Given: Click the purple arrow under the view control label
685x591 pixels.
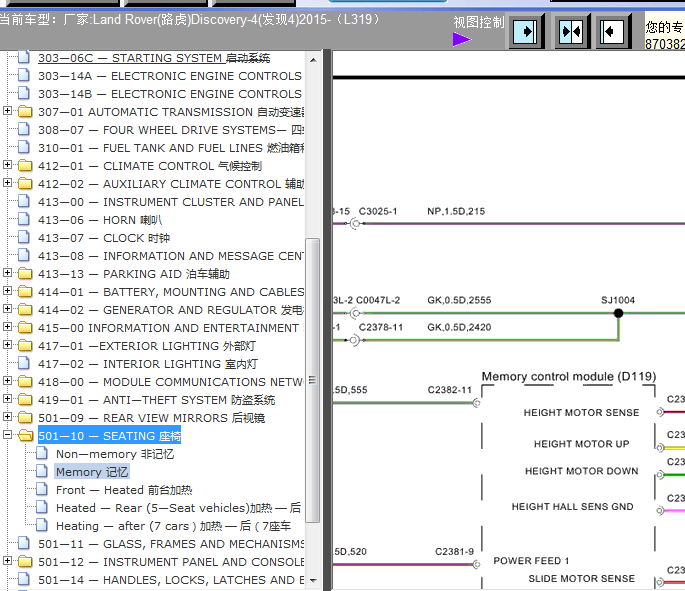Looking at the screenshot, I should (x=461, y=40).
